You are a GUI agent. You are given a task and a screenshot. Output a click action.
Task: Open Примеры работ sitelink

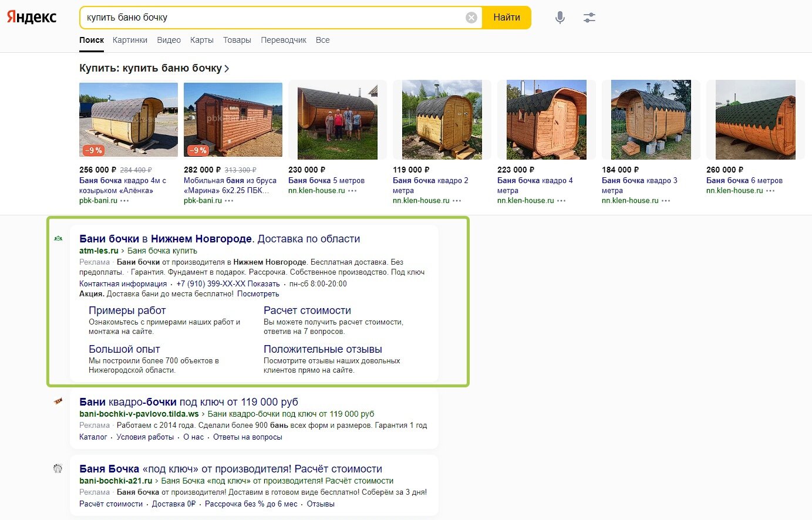[127, 310]
